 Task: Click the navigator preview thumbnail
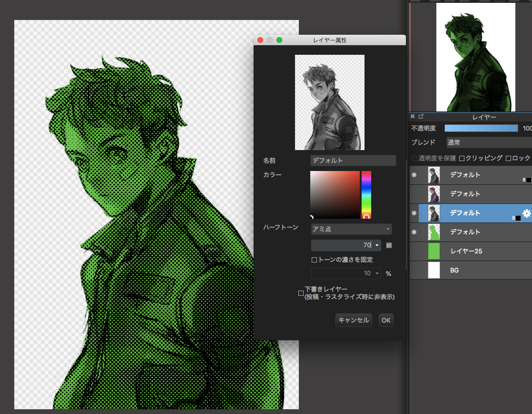(x=475, y=57)
